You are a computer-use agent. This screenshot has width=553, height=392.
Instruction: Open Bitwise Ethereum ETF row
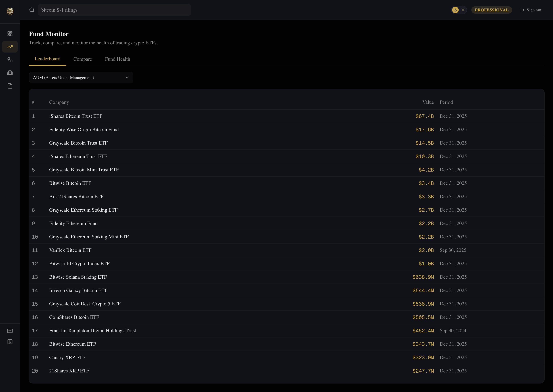(287, 344)
